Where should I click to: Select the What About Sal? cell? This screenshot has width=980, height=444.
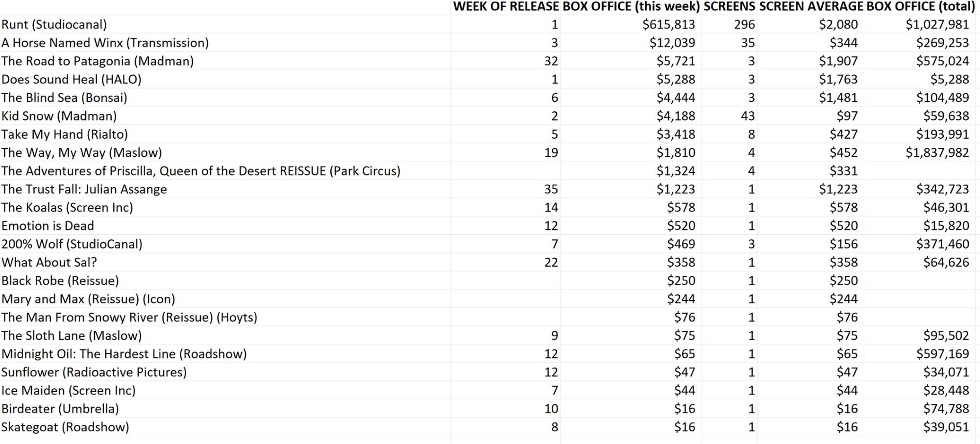(x=49, y=263)
